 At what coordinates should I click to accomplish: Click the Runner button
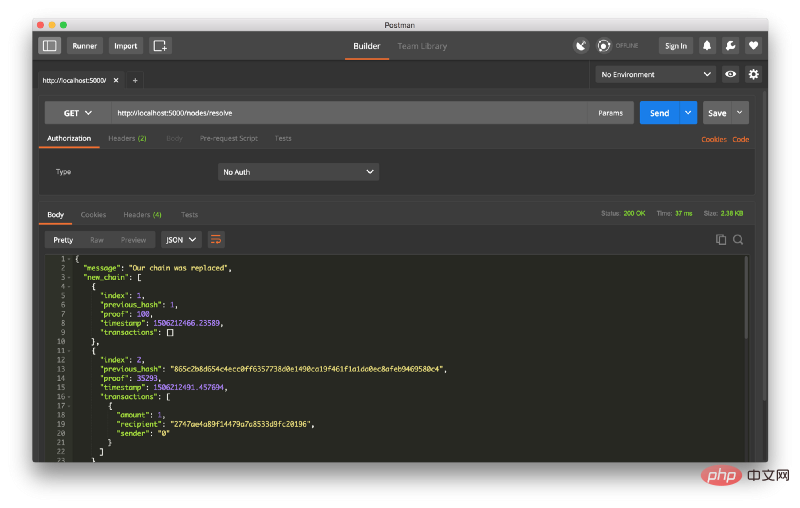tap(85, 46)
